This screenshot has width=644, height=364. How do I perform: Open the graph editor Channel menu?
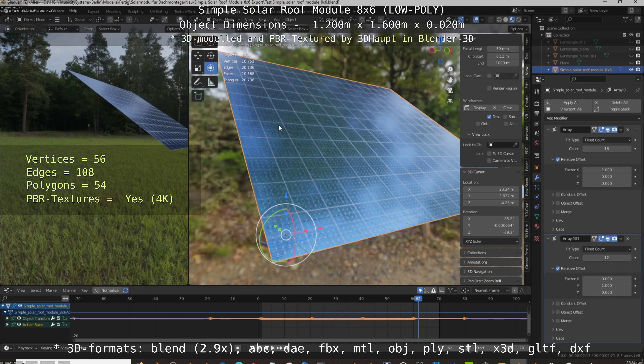pyautogui.click(x=69, y=291)
